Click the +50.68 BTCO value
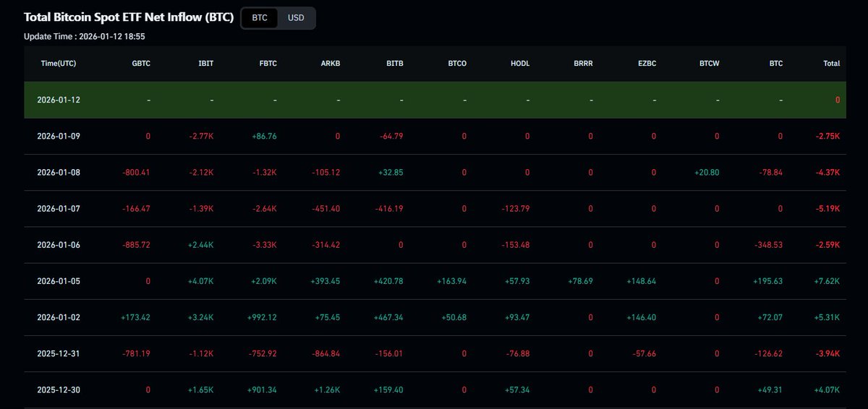 [453, 317]
